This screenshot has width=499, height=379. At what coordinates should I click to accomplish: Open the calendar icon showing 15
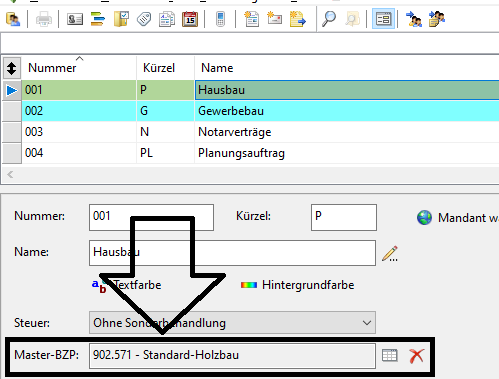click(190, 19)
